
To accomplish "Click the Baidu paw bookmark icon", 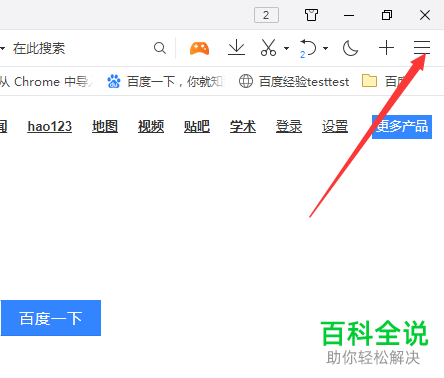I will coord(114,81).
